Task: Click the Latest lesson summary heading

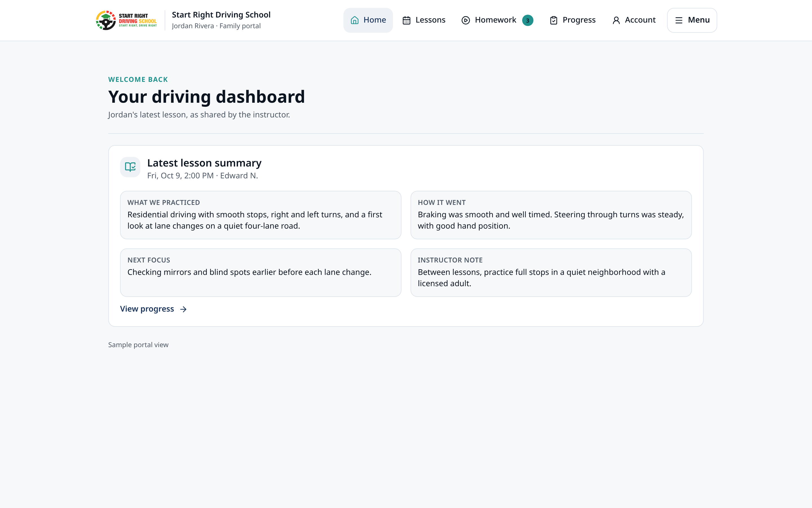Action: 204,163
